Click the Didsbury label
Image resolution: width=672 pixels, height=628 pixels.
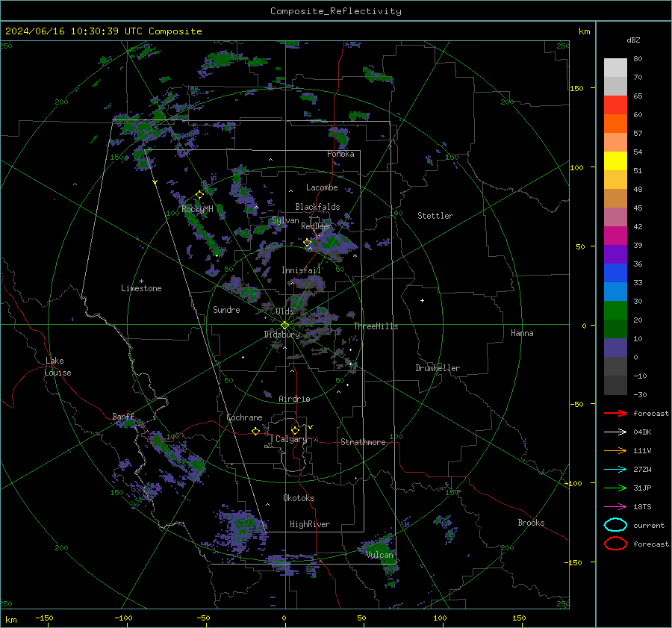click(282, 335)
